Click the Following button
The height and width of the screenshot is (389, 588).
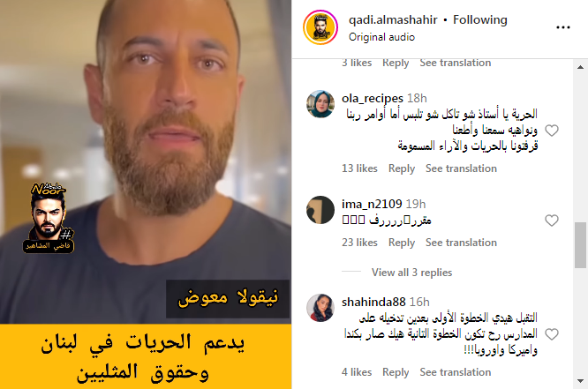click(480, 19)
